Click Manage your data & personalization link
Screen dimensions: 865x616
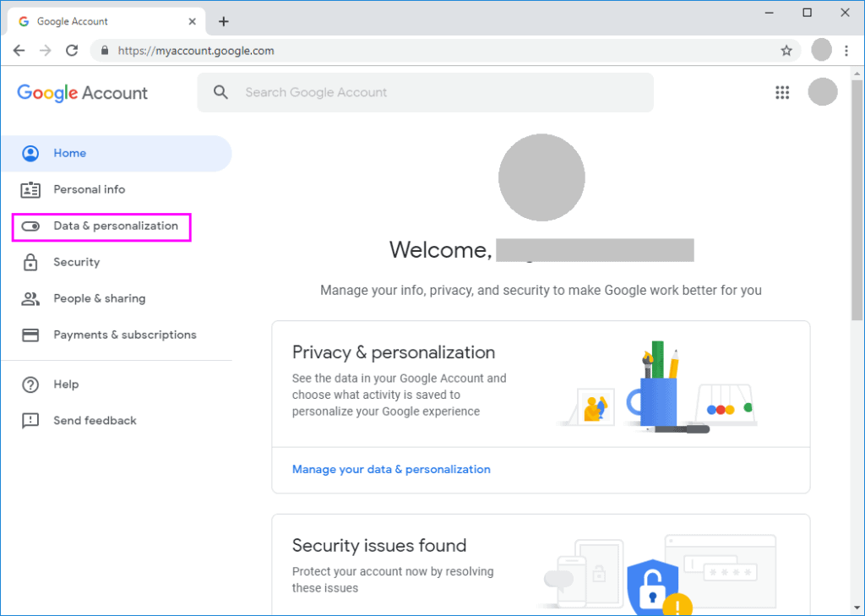391,469
